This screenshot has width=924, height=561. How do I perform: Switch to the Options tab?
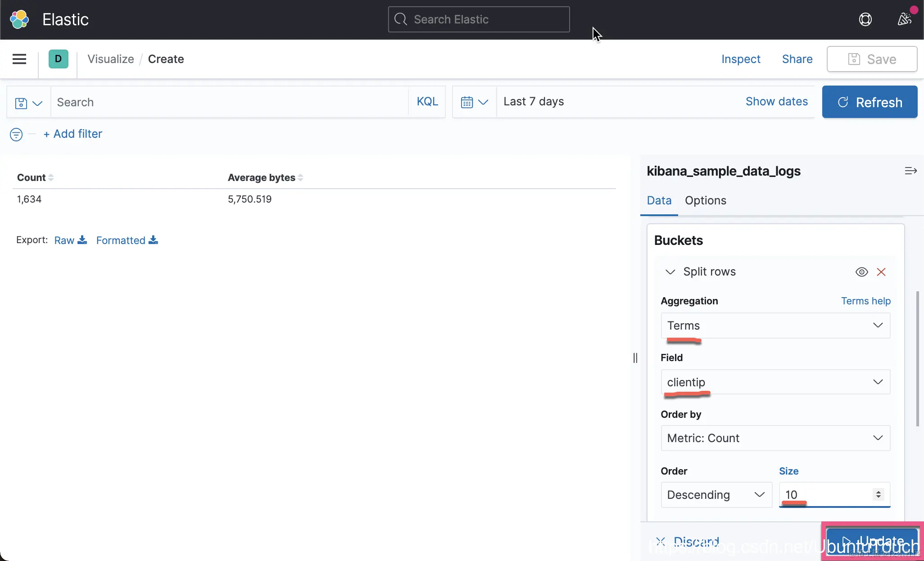(x=705, y=200)
